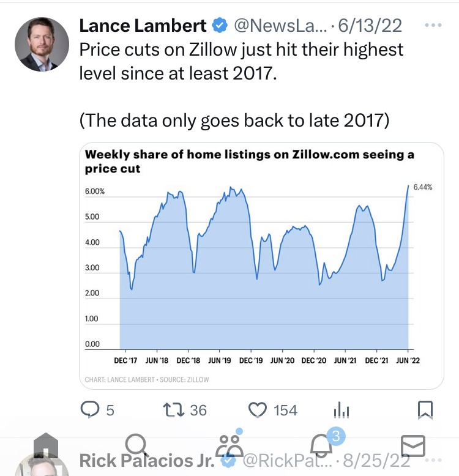Image resolution: width=459 pixels, height=476 pixels.
Task: Click Lance Lambert's blue verified badge
Action: pos(219,26)
